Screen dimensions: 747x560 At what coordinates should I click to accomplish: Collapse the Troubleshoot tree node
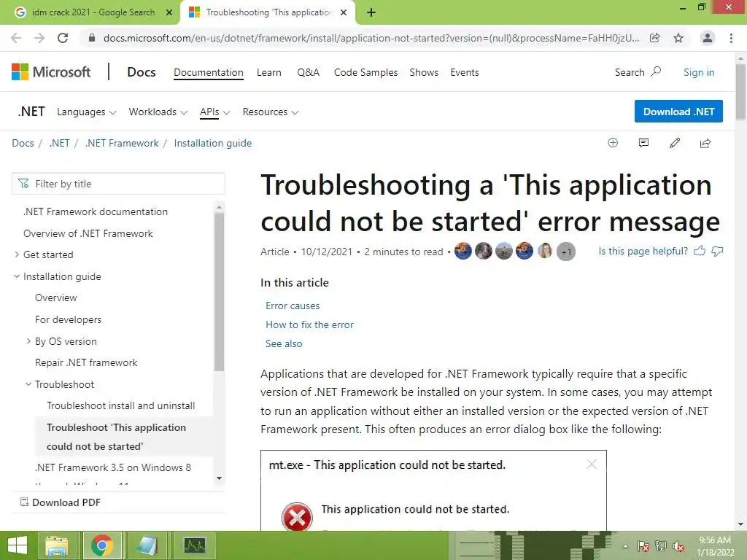point(28,384)
